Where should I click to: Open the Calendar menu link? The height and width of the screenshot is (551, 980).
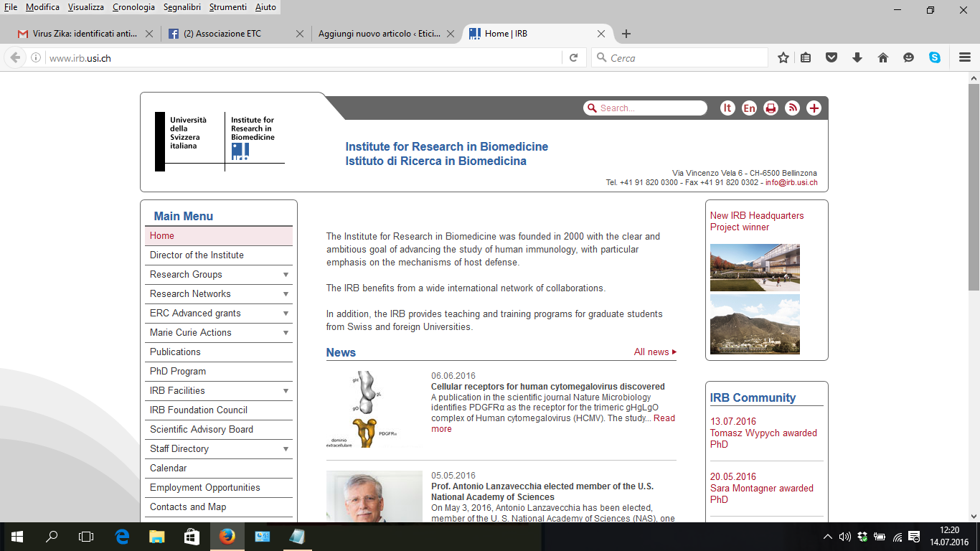click(169, 468)
